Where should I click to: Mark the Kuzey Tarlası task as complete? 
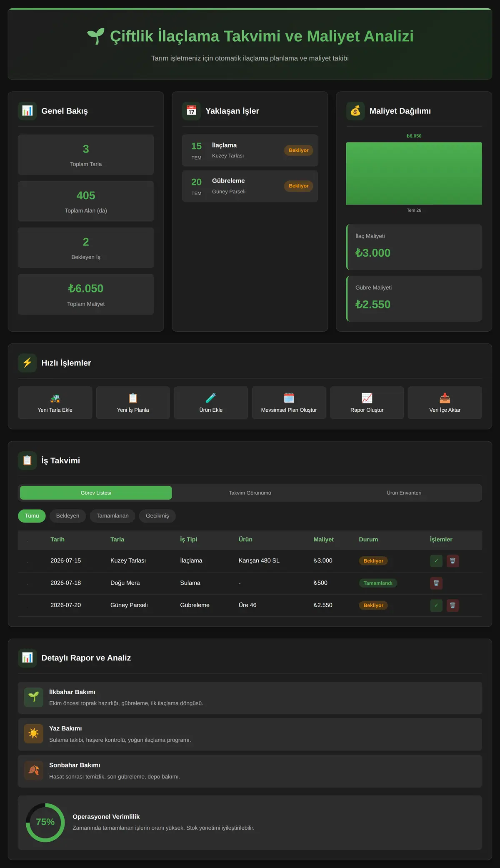[x=436, y=561]
